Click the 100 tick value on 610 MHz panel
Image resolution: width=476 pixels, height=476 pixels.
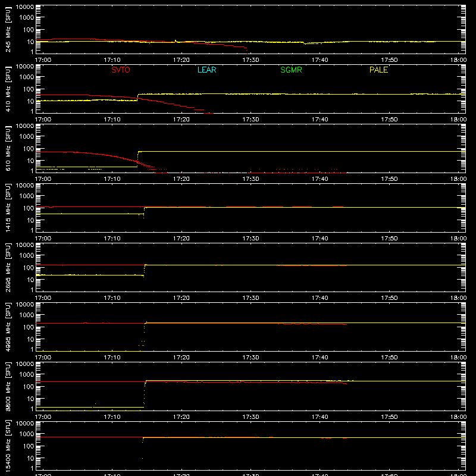[x=29, y=149]
